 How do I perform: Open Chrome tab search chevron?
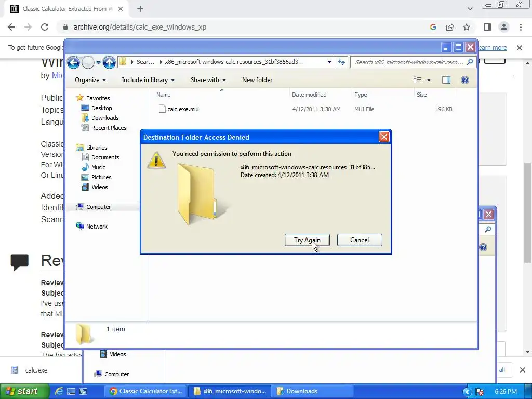470,9
